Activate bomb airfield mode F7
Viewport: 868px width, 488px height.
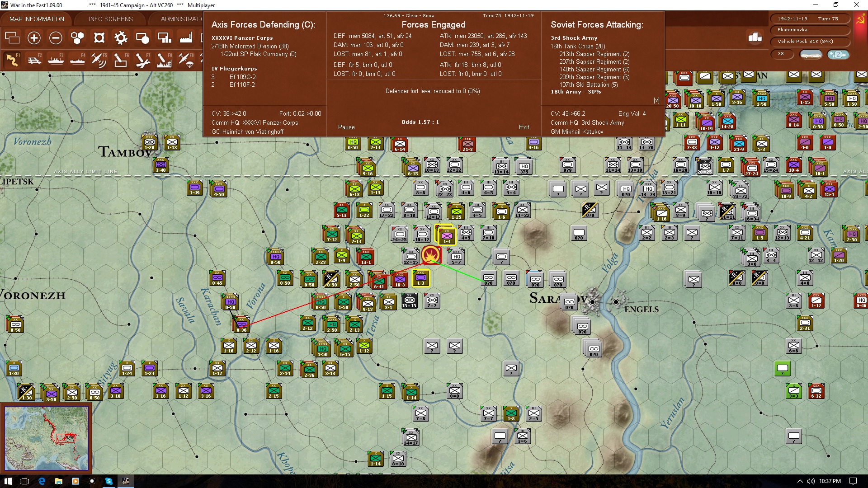point(142,60)
